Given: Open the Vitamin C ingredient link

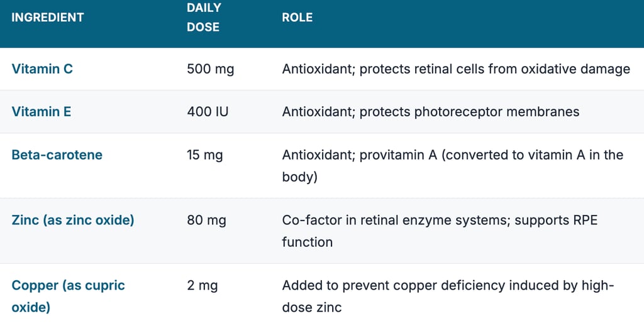Looking at the screenshot, I should coord(42,69).
